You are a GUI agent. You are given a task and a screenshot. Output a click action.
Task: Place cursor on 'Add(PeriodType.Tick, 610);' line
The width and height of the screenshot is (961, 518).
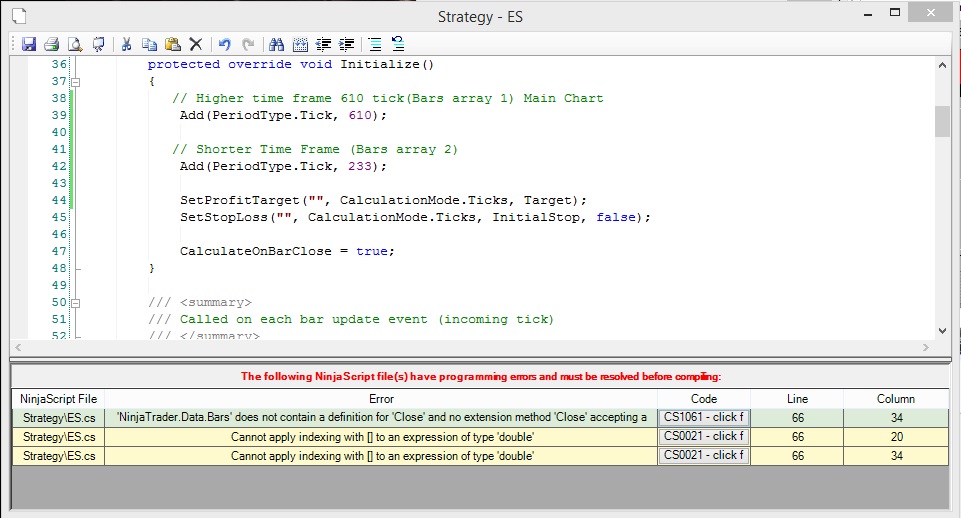tap(283, 115)
